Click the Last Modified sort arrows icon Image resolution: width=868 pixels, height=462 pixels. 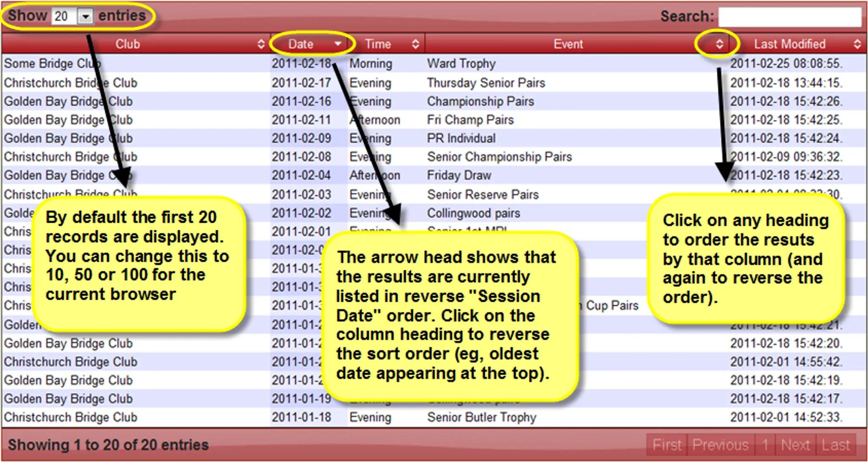click(x=857, y=44)
